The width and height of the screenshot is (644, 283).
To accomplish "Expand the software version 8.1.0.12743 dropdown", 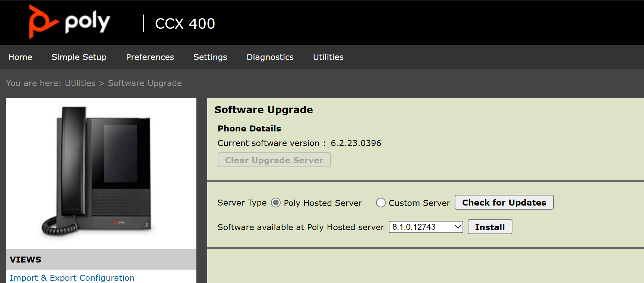I will click(x=426, y=227).
